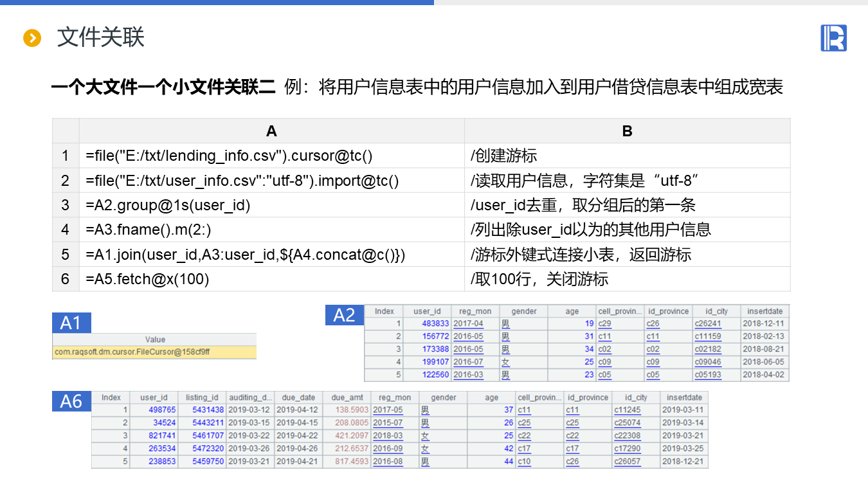The height and width of the screenshot is (488, 868).
Task: Click the blue A6 result label
Action: [71, 401]
